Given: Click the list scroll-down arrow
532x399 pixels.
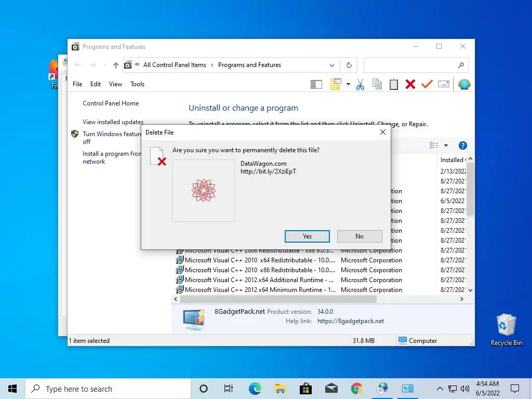Looking at the screenshot, I should pyautogui.click(x=470, y=290).
